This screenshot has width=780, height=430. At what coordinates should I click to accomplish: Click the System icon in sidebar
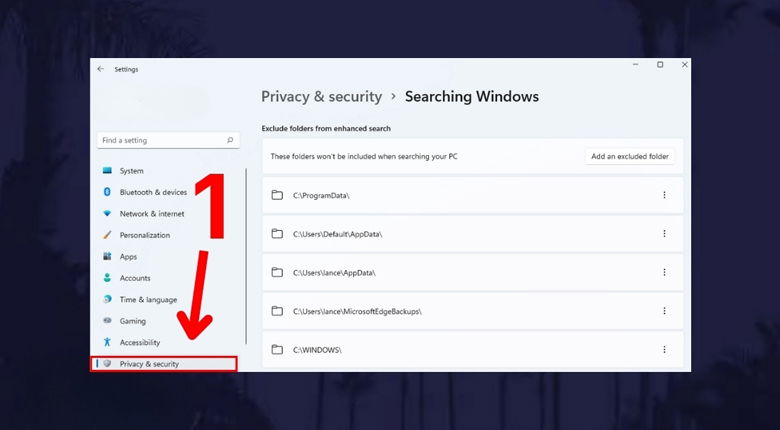coord(107,171)
